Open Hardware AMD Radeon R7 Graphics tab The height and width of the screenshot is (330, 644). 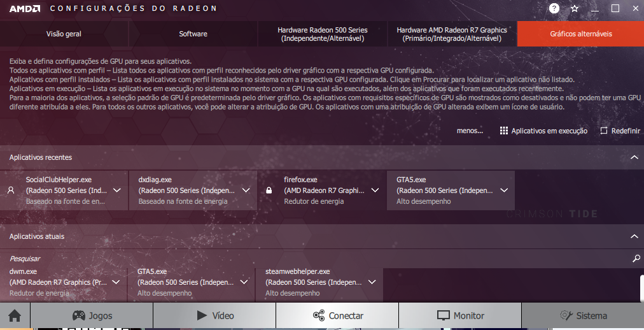point(452,34)
